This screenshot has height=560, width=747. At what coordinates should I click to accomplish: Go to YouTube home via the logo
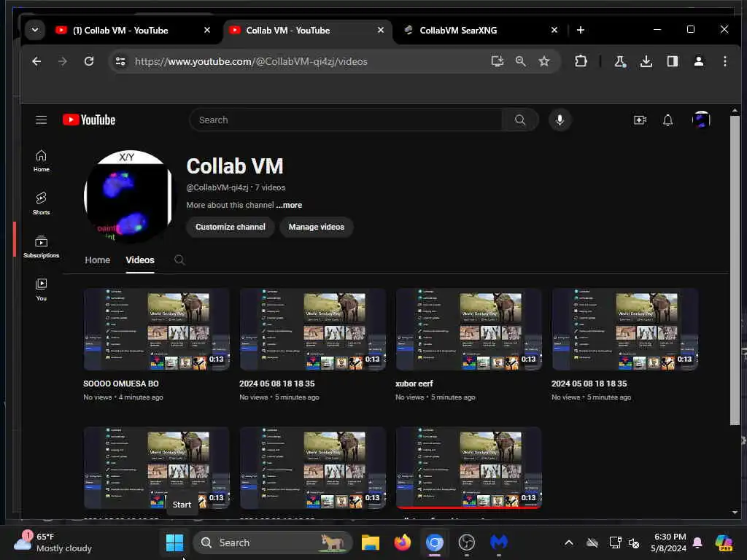[89, 120]
